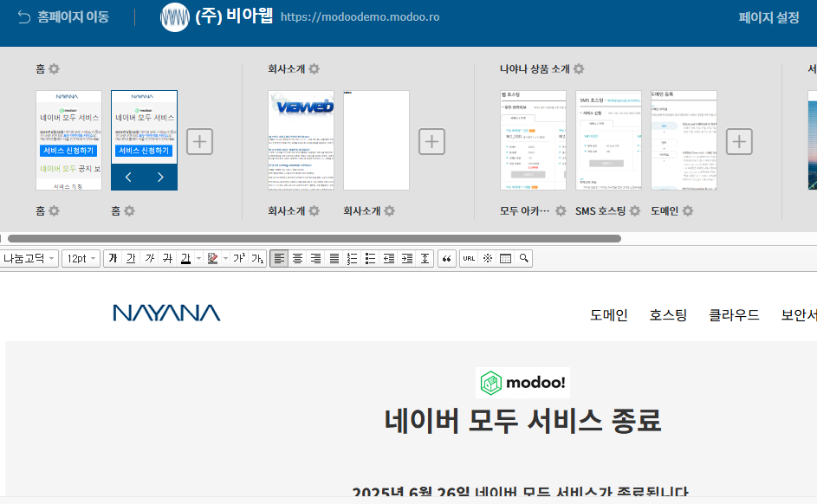Go to 클라우드 in NAYANA navigation

click(x=734, y=315)
